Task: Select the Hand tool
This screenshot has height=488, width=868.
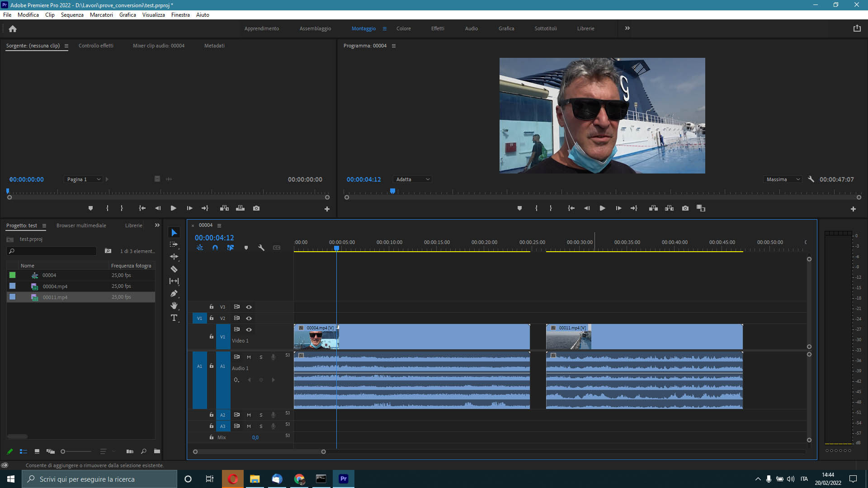Action: click(x=174, y=305)
